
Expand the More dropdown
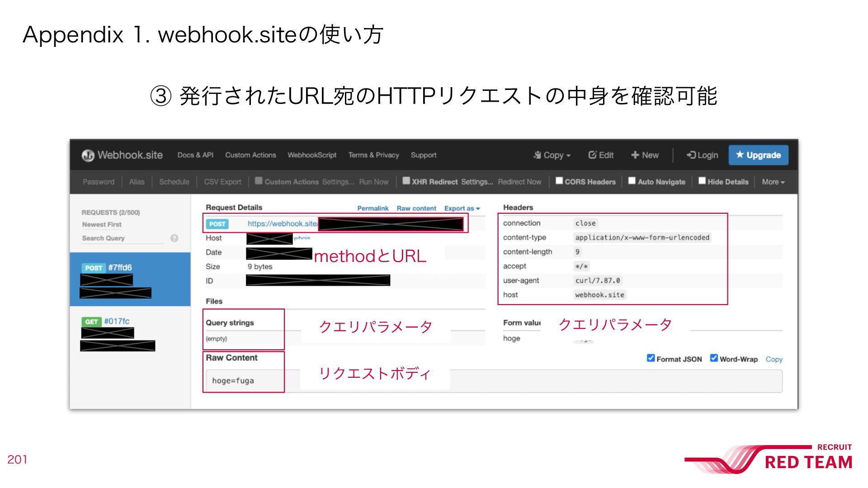point(773,182)
